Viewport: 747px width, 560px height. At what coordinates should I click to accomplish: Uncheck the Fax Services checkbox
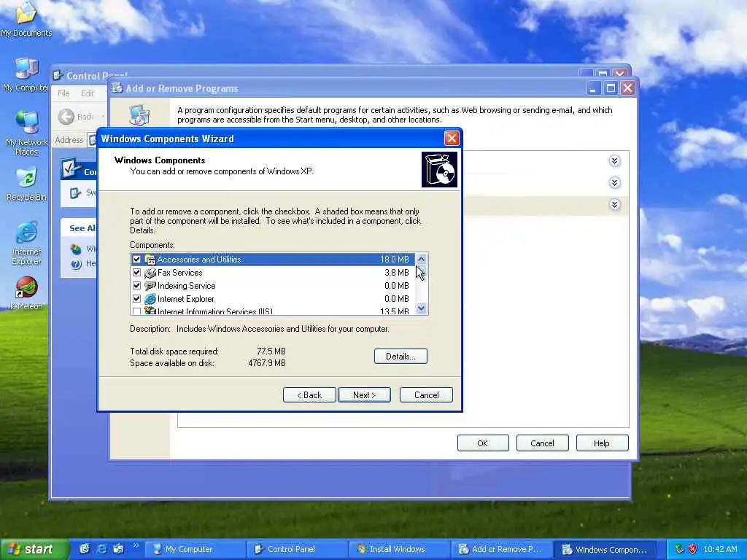pos(136,273)
